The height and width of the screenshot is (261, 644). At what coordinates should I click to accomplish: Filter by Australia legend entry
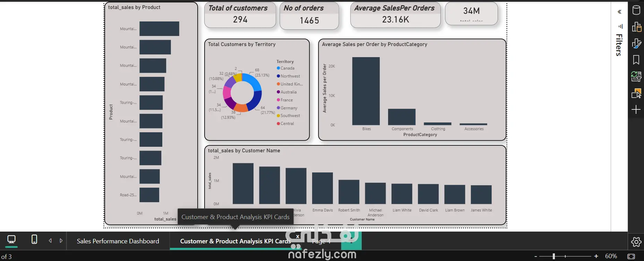pyautogui.click(x=287, y=92)
